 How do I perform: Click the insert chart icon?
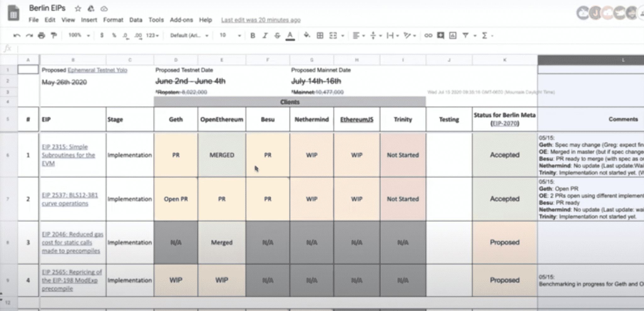coord(452,36)
